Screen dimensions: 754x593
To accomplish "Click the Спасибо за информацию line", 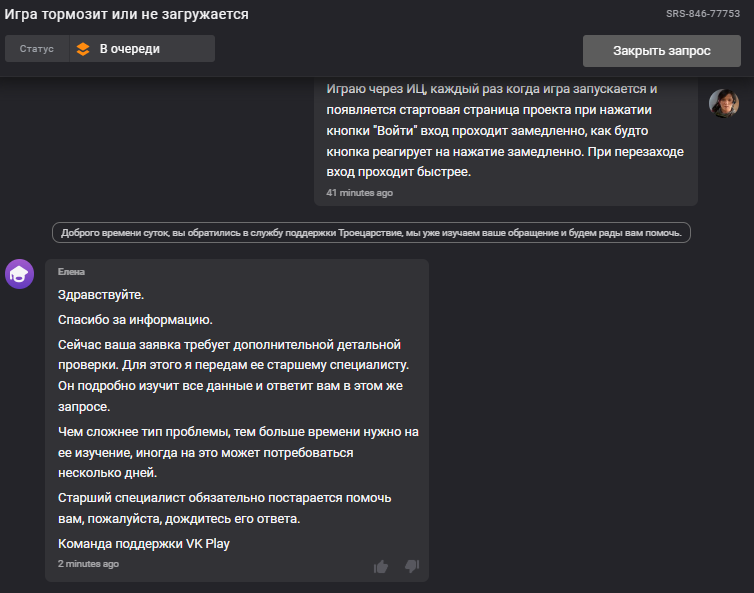I will click(135, 320).
